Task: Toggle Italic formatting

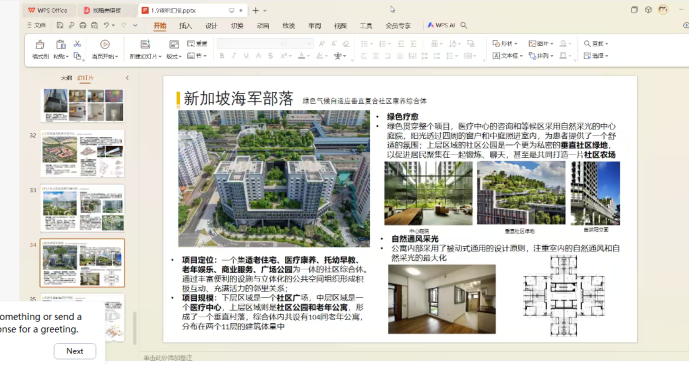Action: pos(234,56)
